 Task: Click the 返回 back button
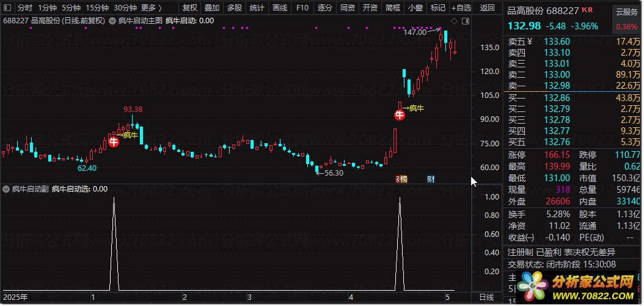point(488,7)
